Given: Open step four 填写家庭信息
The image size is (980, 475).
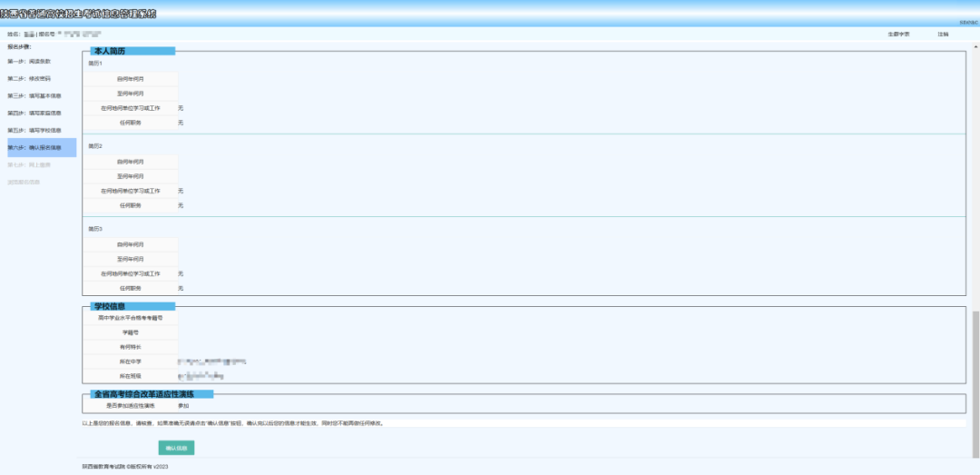Looking at the screenshot, I should pos(34,113).
